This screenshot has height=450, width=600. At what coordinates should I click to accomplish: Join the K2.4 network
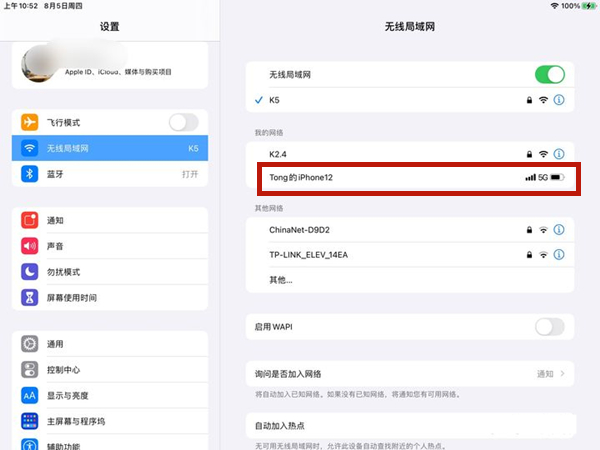(x=410, y=154)
